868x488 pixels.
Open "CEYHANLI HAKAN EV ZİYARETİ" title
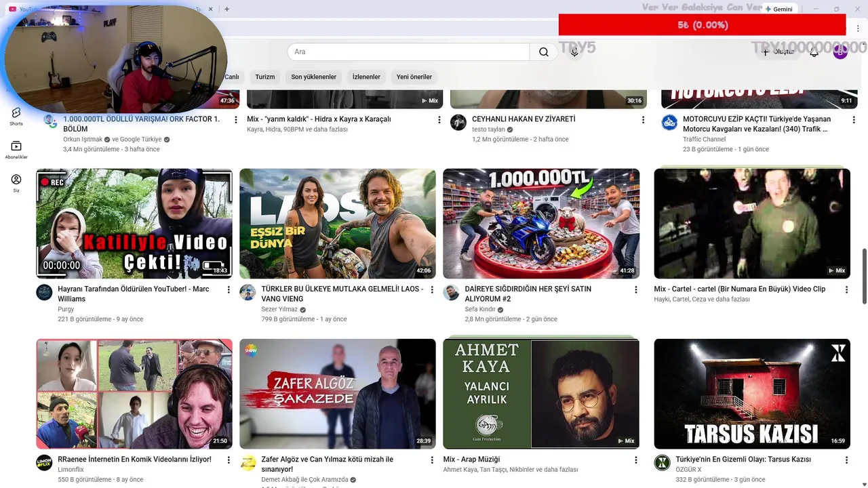524,119
